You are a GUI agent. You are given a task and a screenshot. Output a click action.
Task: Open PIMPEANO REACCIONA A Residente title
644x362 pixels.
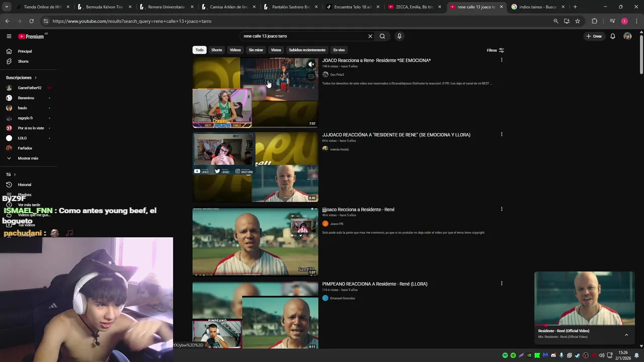pos(375,284)
